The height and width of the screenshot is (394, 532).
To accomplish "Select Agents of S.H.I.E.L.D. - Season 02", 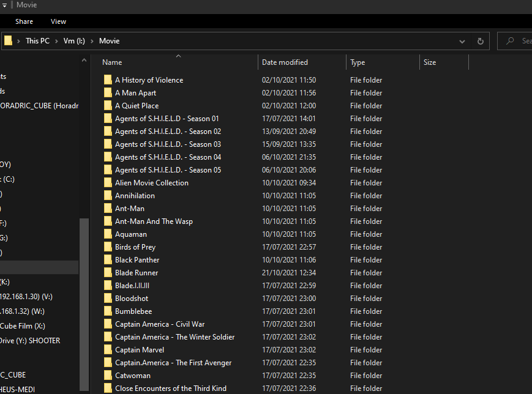I will (168, 132).
